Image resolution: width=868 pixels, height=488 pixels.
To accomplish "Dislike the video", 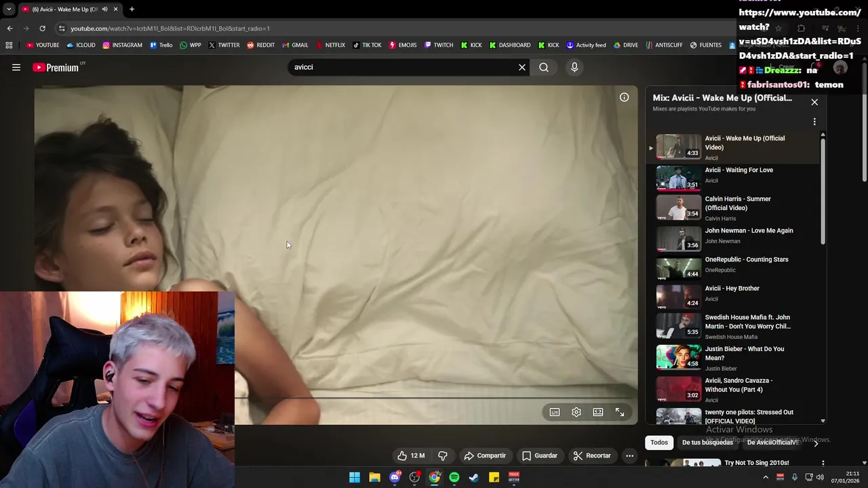I will (x=443, y=455).
